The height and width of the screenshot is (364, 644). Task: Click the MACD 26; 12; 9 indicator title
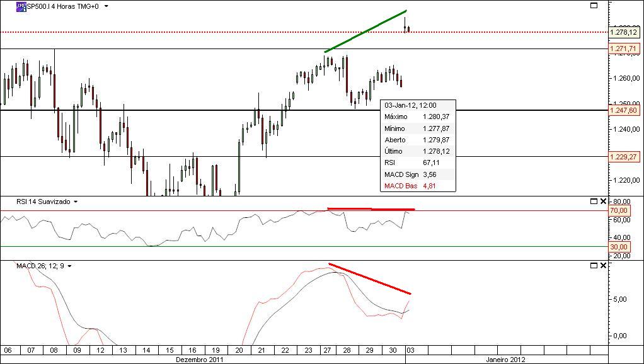tap(40, 266)
